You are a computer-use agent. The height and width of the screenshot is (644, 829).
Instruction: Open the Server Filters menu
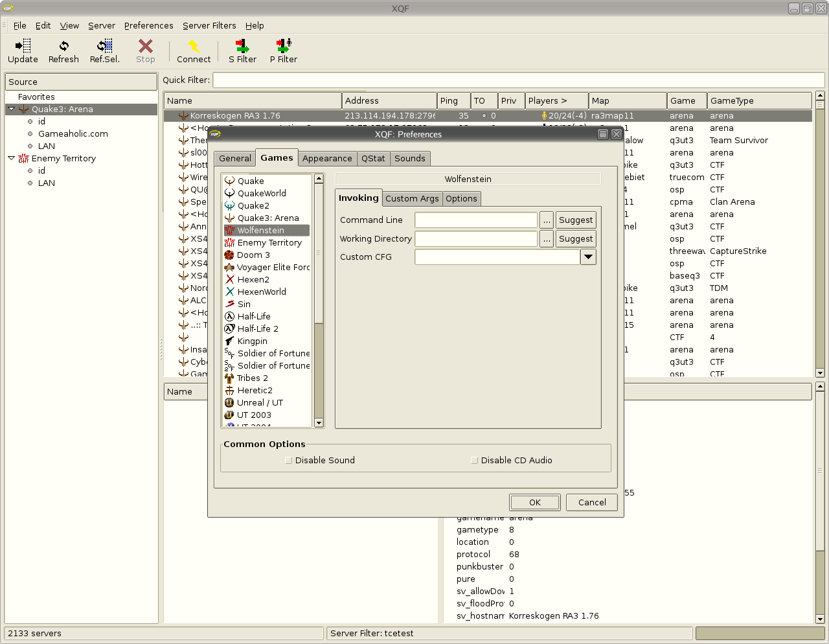(209, 26)
